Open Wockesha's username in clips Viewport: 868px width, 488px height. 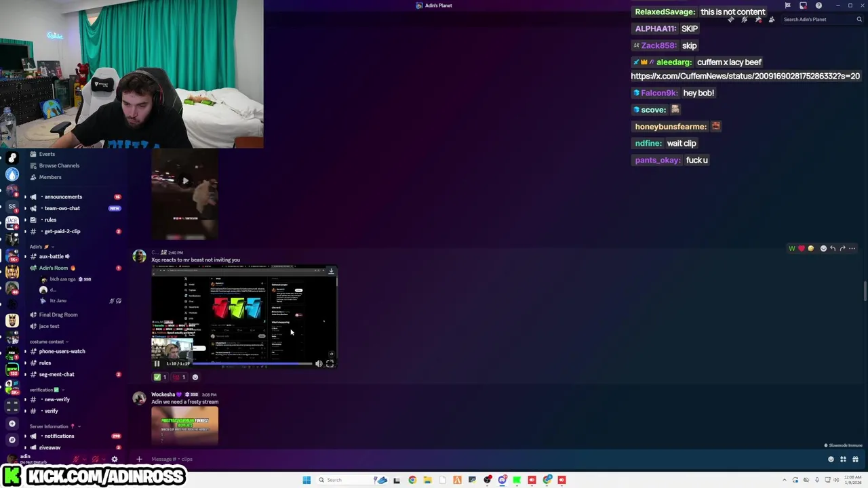coord(163,394)
